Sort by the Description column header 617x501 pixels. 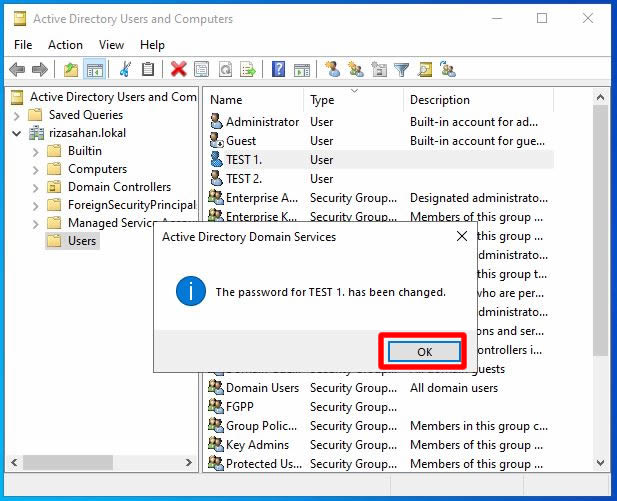(x=479, y=100)
